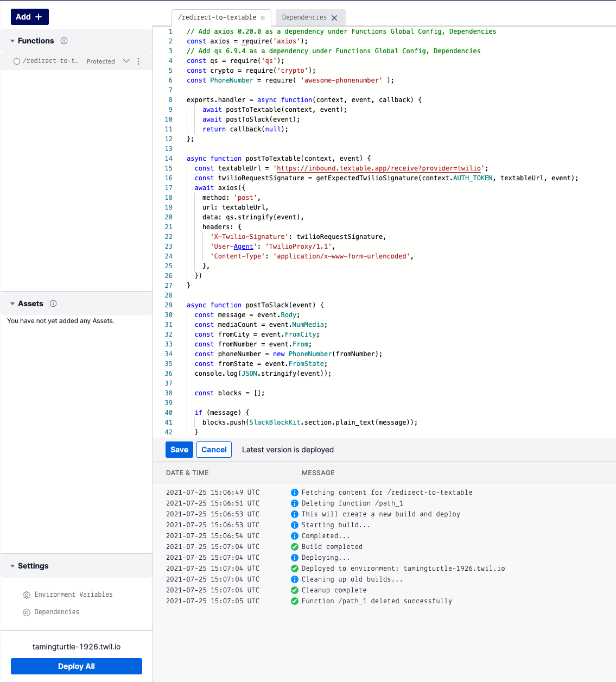Select the circle radio beside /redirect-to-t

pyautogui.click(x=17, y=61)
